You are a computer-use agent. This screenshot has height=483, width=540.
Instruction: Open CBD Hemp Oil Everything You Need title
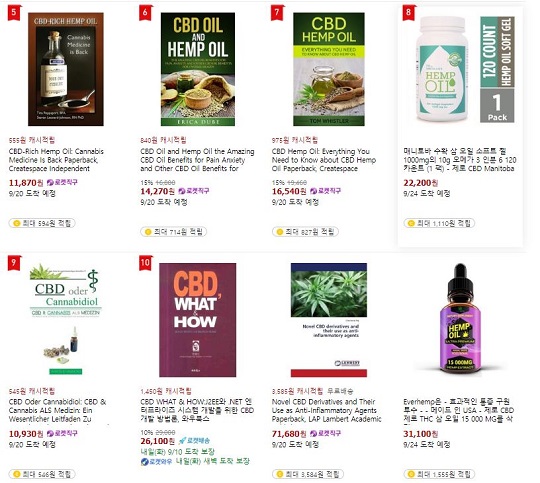click(324, 160)
